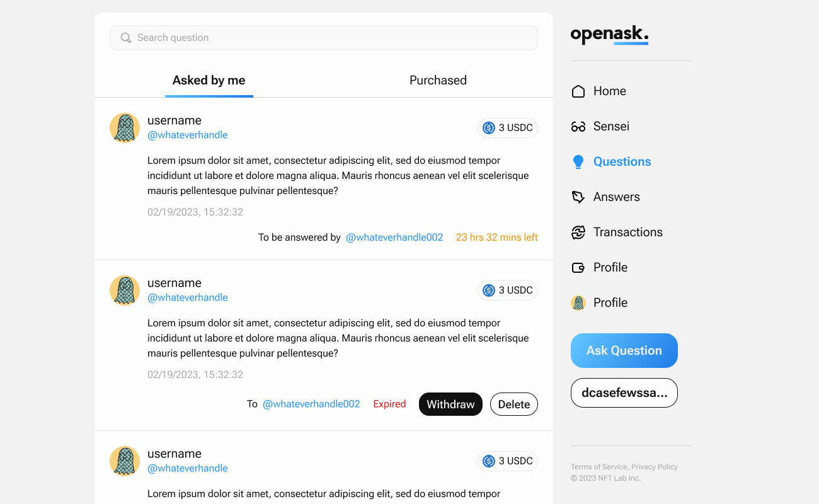Image resolution: width=819 pixels, height=504 pixels.
Task: Click the wallet address dcasefewssa button
Action: pos(624,392)
